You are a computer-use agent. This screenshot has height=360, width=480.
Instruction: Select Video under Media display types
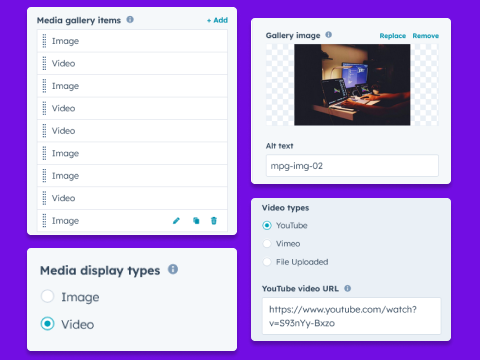click(x=47, y=324)
